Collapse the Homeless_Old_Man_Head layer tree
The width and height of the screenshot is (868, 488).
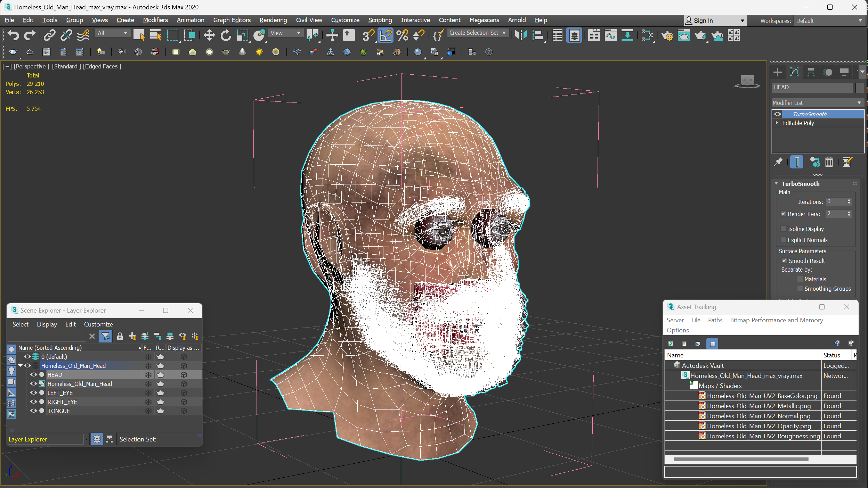pyautogui.click(x=20, y=365)
